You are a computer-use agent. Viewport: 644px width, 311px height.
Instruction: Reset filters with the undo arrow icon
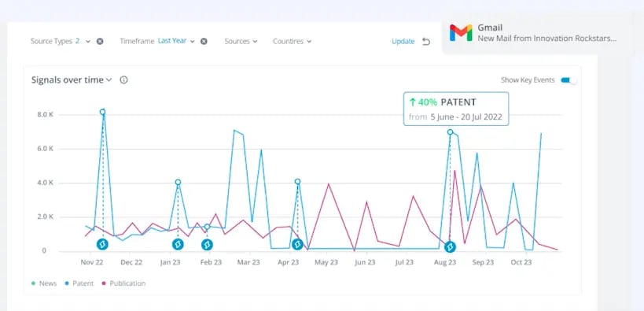tap(426, 42)
